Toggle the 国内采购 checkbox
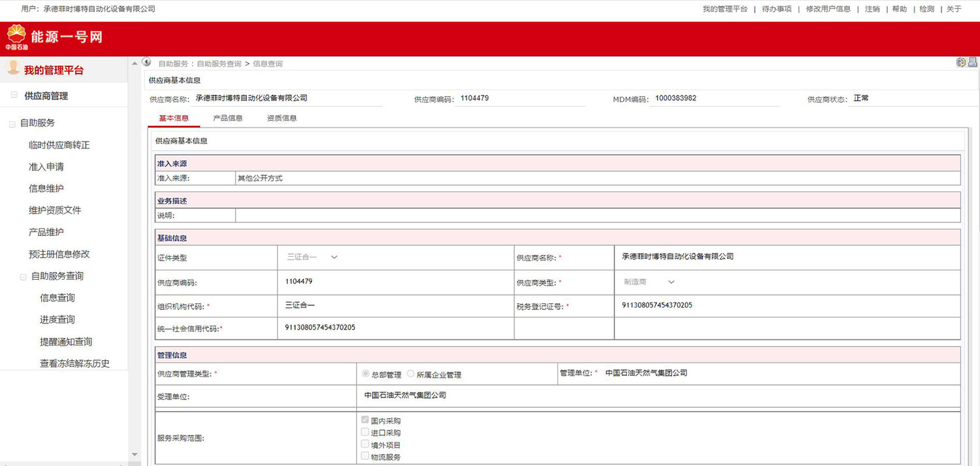The width and height of the screenshot is (980, 466). point(365,420)
